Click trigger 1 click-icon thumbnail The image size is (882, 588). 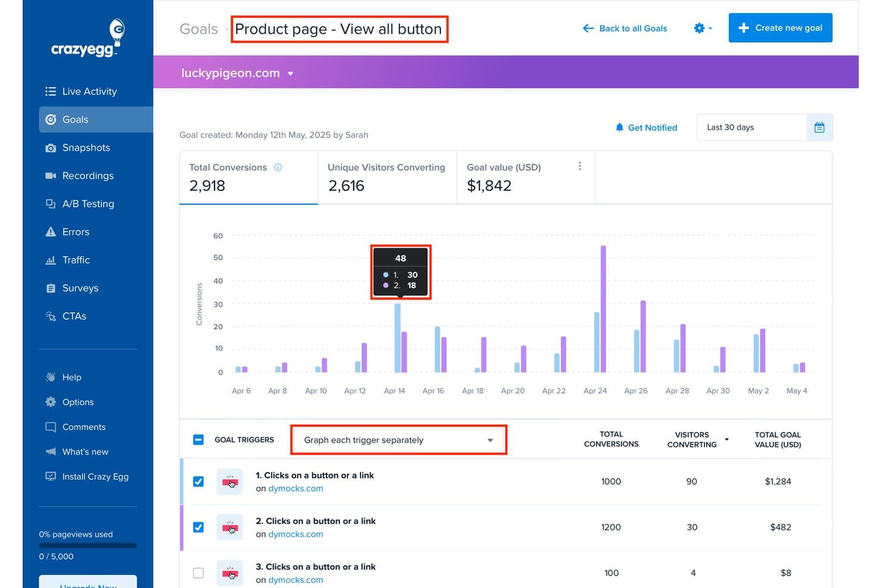[x=229, y=481]
